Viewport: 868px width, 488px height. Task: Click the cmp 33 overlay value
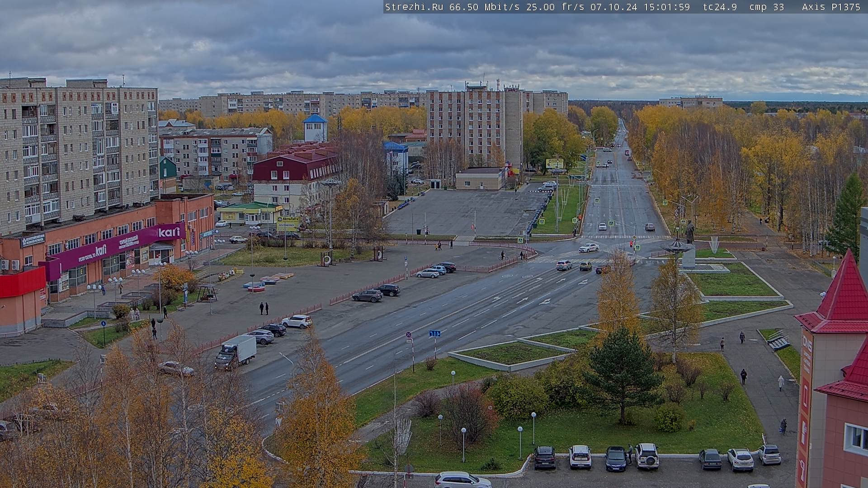[x=766, y=7]
